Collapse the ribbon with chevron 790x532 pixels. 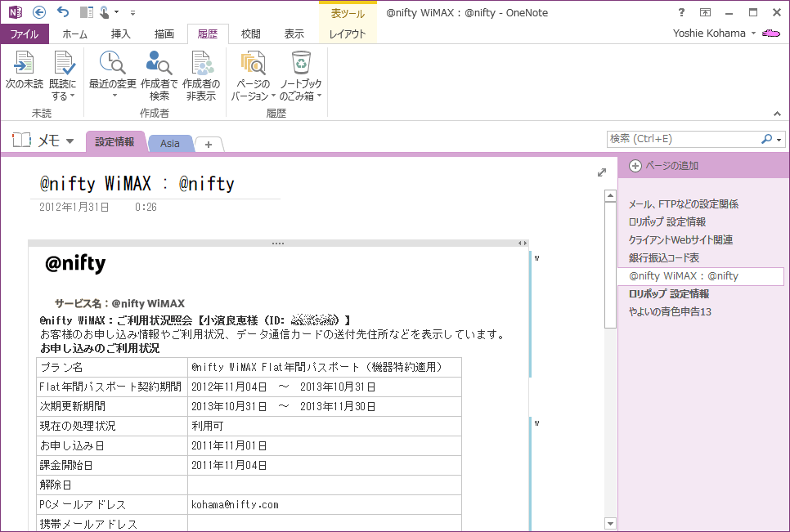point(777,114)
